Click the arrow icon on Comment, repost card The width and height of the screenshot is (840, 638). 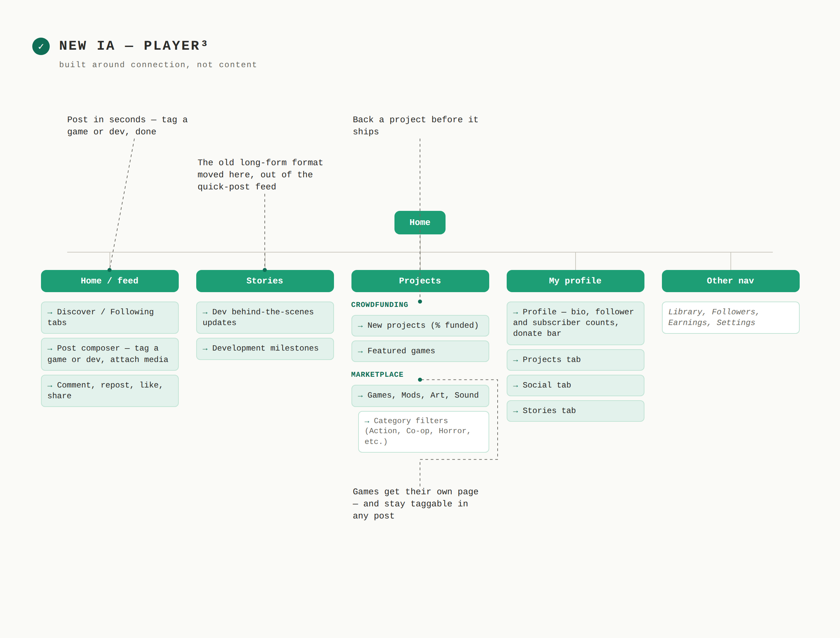pyautogui.click(x=50, y=386)
